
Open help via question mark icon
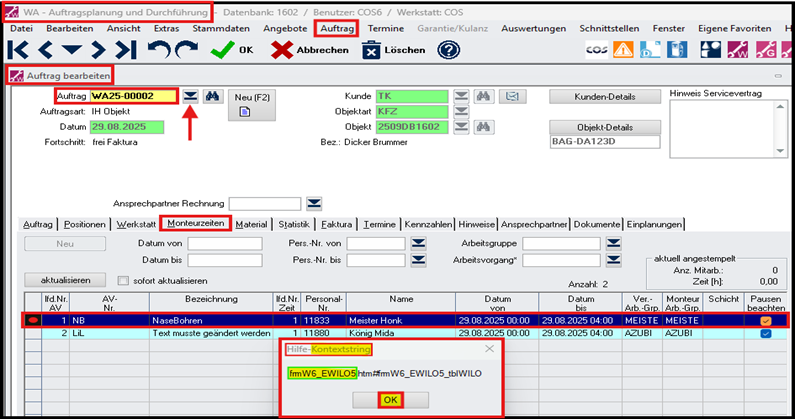(449, 49)
